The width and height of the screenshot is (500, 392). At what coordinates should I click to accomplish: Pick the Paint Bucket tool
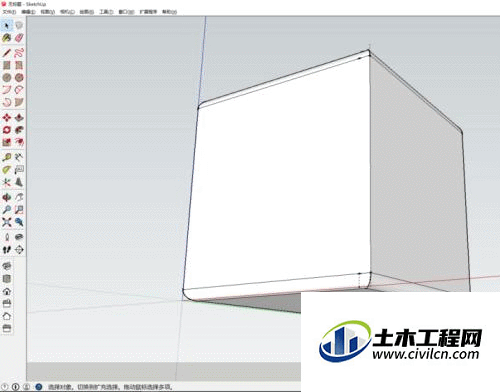[x=7, y=38]
